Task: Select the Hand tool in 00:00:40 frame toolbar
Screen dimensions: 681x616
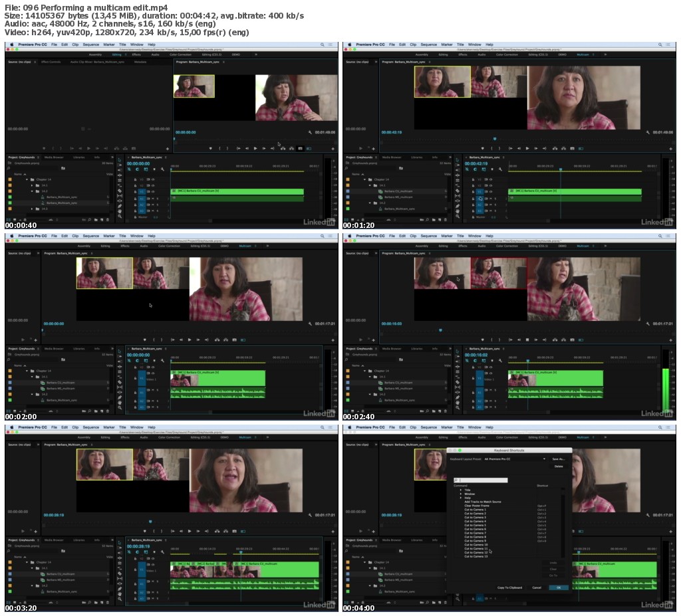Action: [120, 211]
